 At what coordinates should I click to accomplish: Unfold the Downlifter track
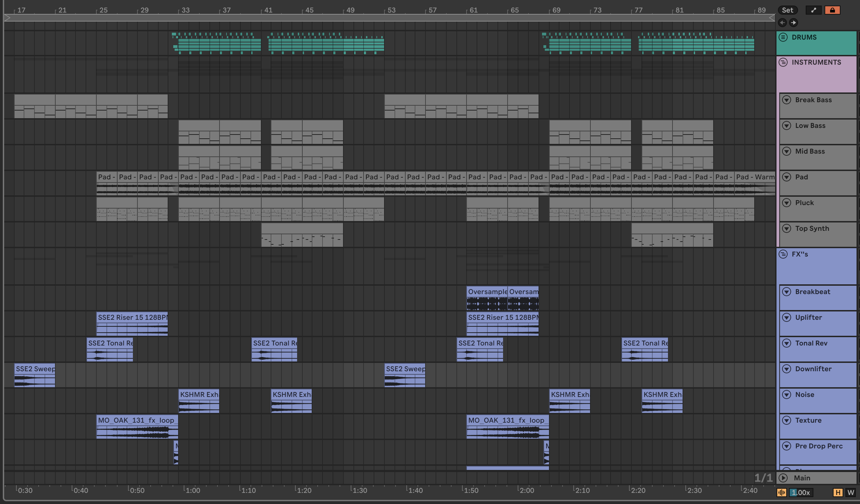787,369
